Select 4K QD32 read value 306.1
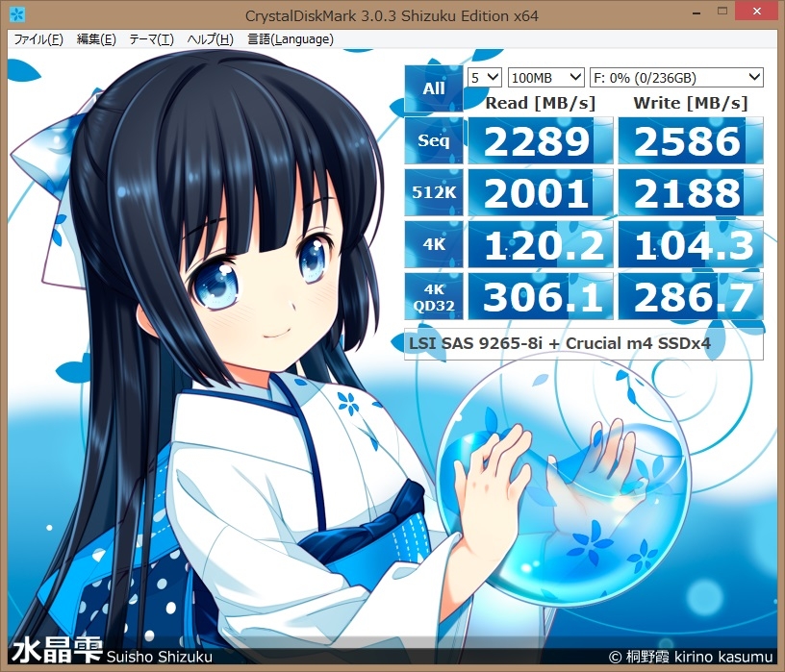Image resolution: width=785 pixels, height=672 pixels. point(541,296)
